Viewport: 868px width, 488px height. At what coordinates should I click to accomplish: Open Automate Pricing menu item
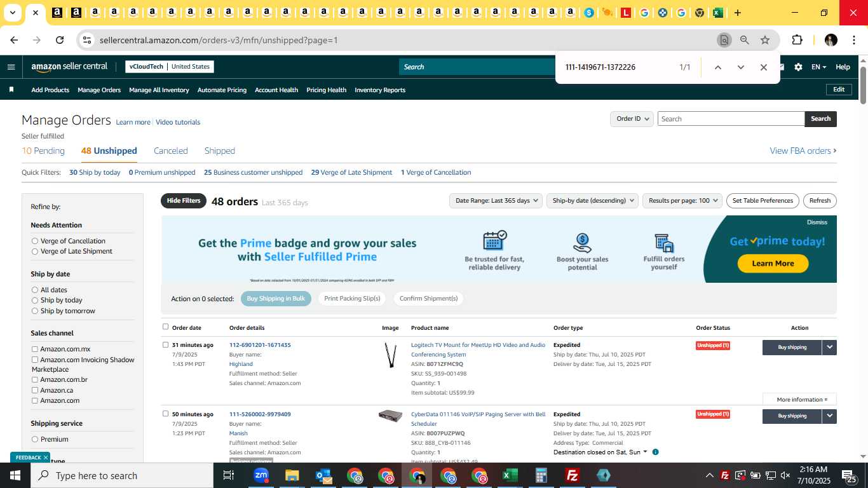[x=222, y=90]
